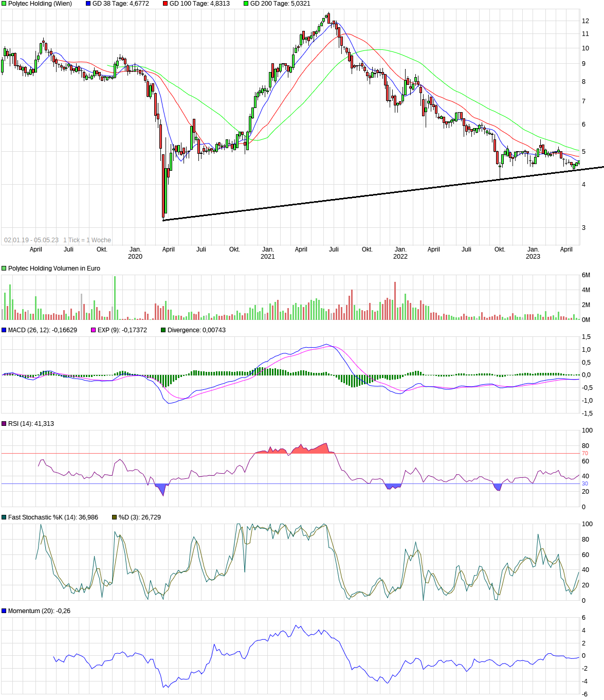Select the 'Momentum (20): -0,26' label
This screenshot has width=604, height=700.
[x=39, y=611]
